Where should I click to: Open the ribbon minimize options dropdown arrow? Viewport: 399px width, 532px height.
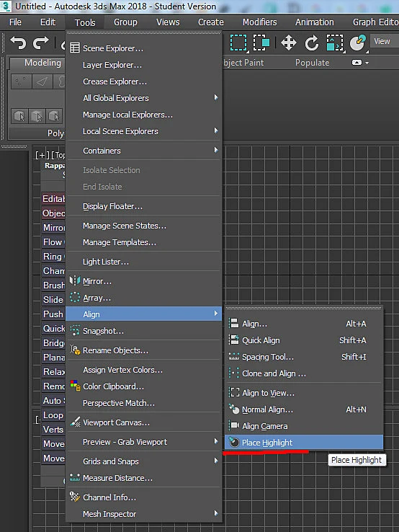click(367, 63)
